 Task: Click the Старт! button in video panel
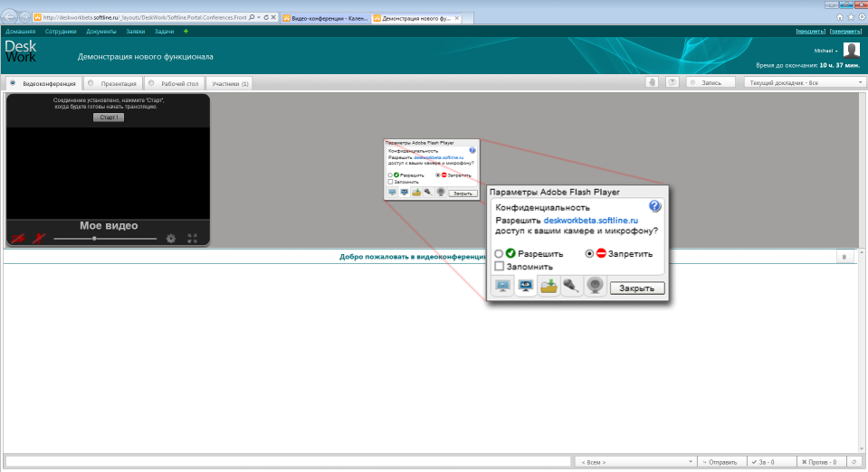coord(109,118)
